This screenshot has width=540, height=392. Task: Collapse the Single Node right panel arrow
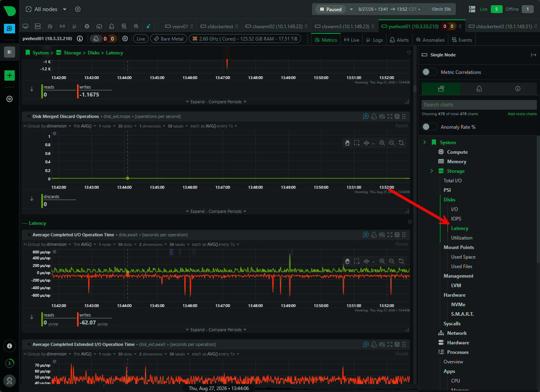point(533,55)
